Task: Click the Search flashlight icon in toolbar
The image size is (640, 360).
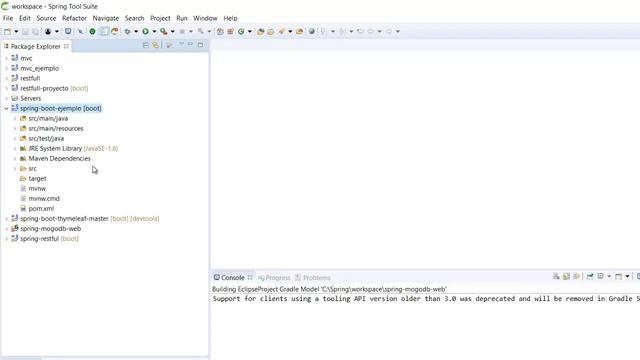Action: [x=281, y=31]
